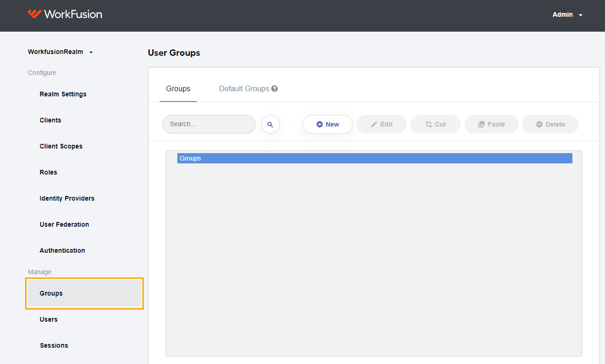Navigate to Identity Providers

(x=67, y=198)
